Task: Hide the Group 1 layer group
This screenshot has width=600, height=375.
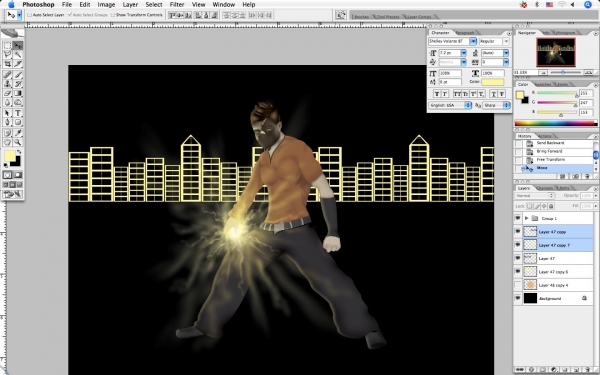Action: click(x=518, y=218)
